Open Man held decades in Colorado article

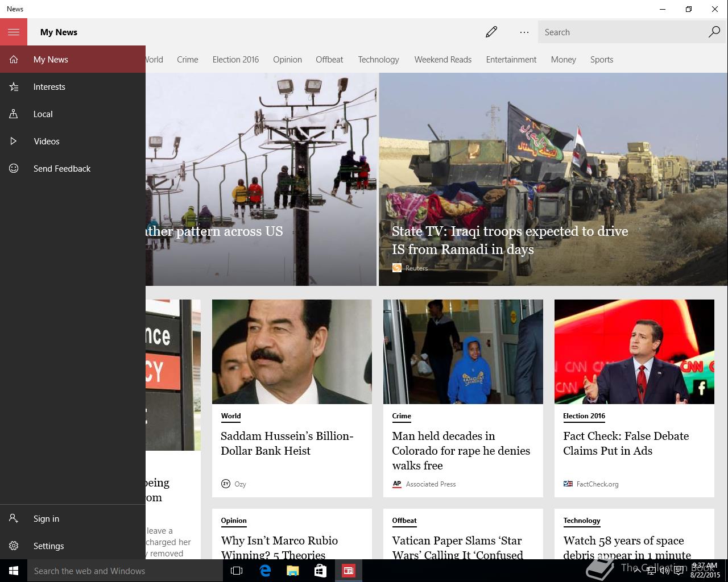tap(461, 451)
